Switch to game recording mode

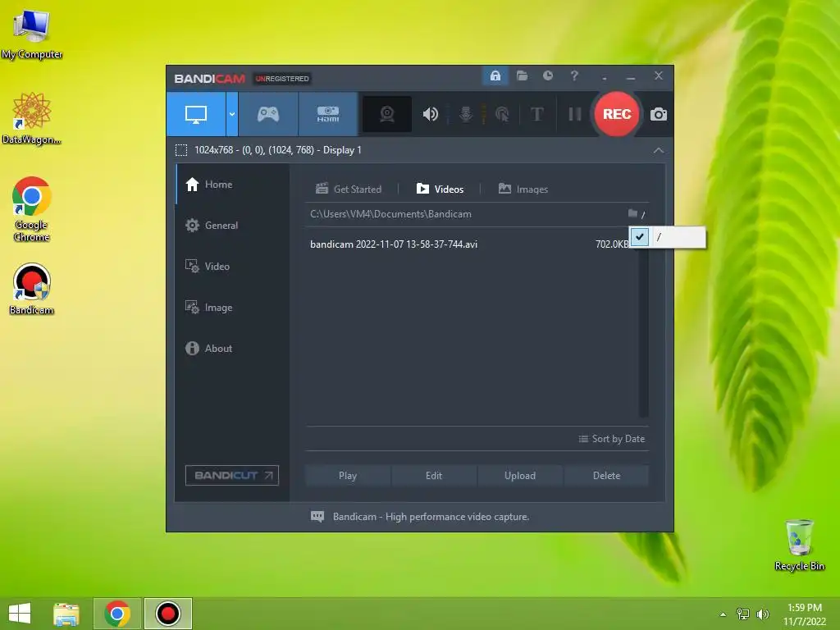[x=268, y=114]
